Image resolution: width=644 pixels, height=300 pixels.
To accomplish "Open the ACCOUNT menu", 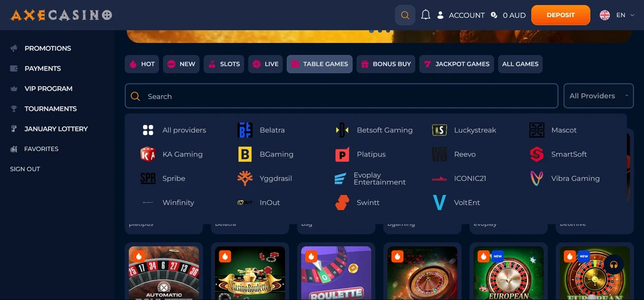I will click(x=461, y=15).
